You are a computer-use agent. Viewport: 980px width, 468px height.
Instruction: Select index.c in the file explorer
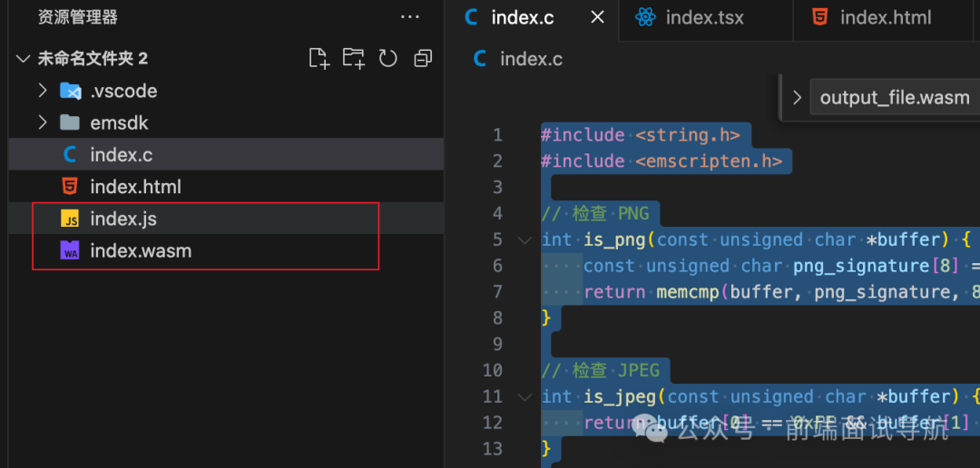(x=121, y=155)
